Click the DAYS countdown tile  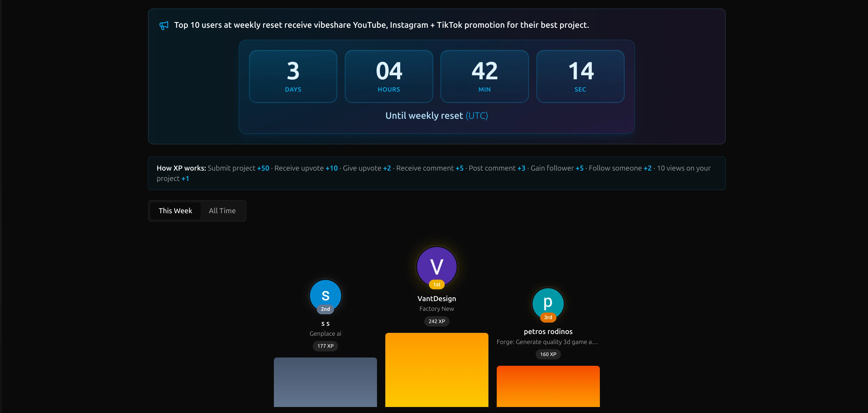pos(293,76)
